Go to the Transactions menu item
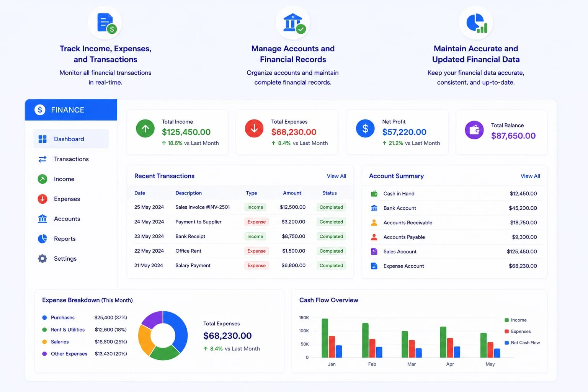 click(71, 159)
